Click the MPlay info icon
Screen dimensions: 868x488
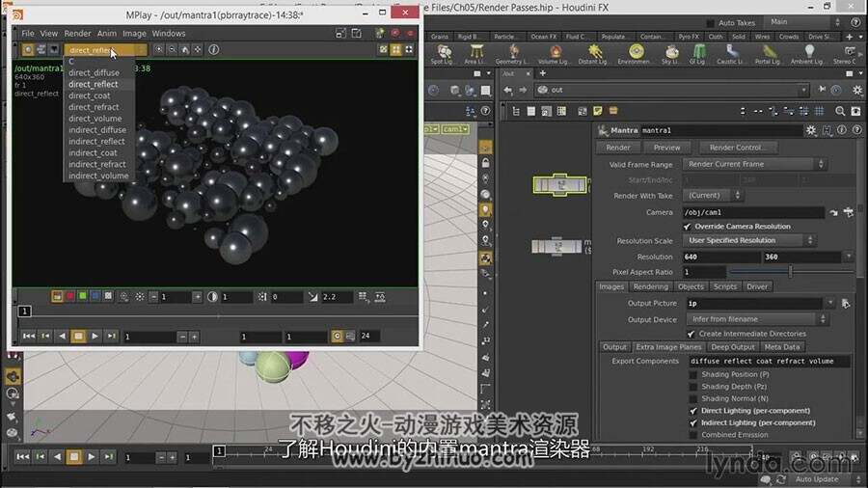click(214, 50)
